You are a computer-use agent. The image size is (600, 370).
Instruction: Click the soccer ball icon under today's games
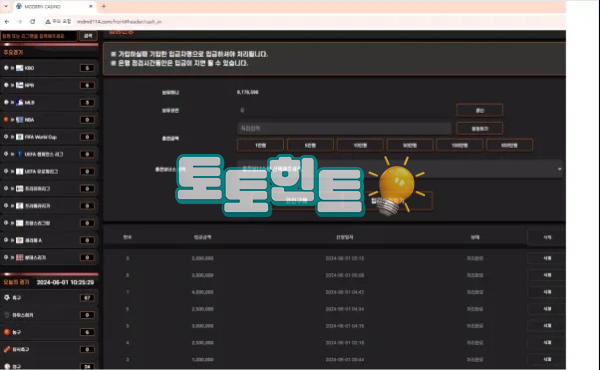[7, 297]
